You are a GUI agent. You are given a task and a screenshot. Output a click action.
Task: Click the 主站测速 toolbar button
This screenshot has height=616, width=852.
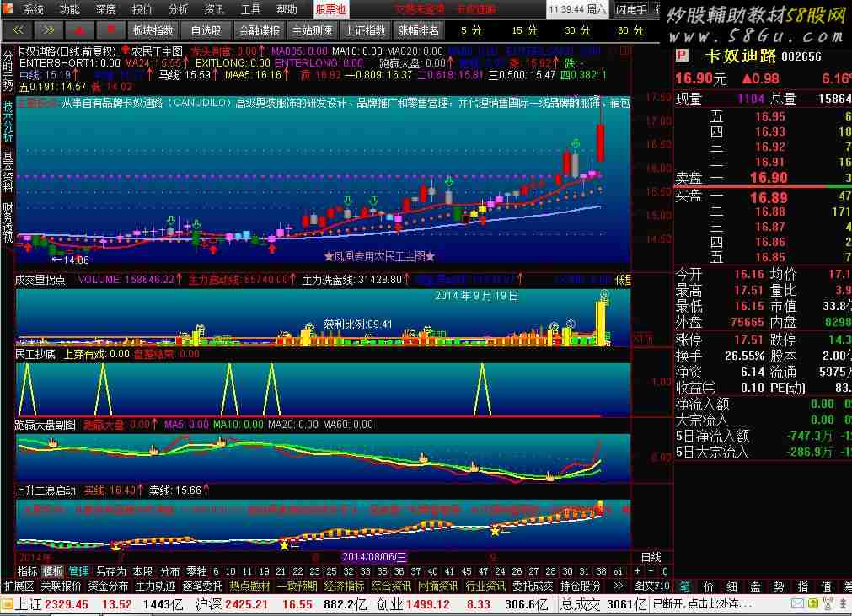[x=313, y=30]
